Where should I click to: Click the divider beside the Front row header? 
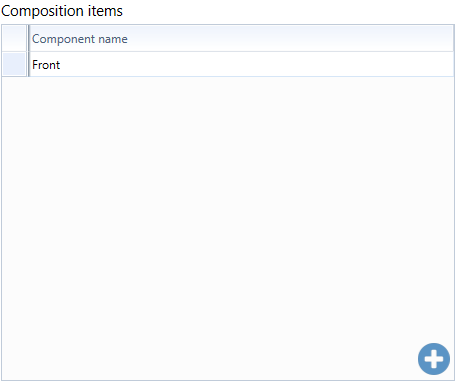point(28,64)
